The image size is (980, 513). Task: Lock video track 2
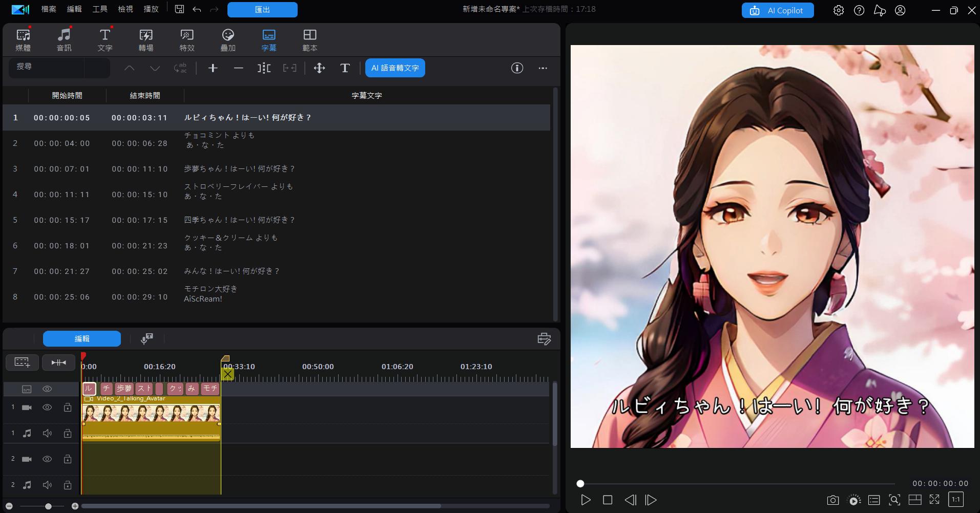coord(67,459)
